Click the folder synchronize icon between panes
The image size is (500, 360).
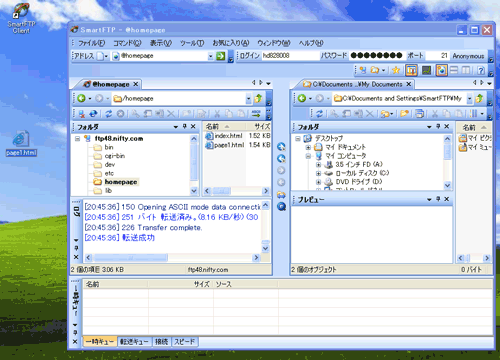coord(281,195)
